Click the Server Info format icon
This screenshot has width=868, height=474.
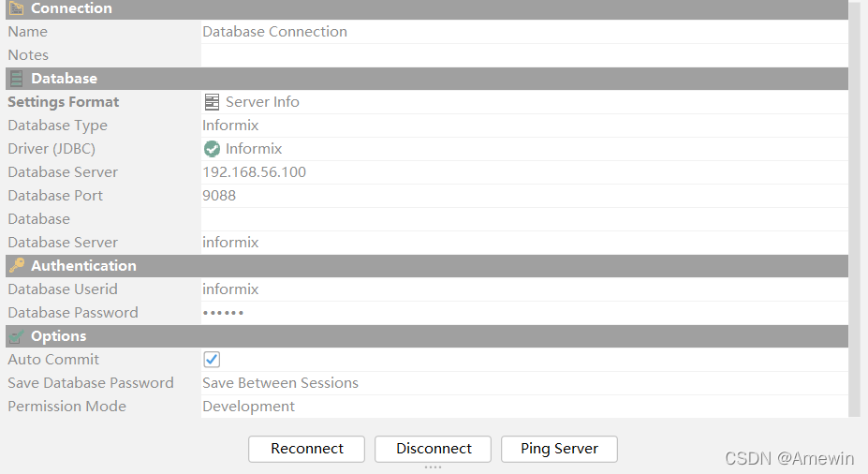(212, 102)
